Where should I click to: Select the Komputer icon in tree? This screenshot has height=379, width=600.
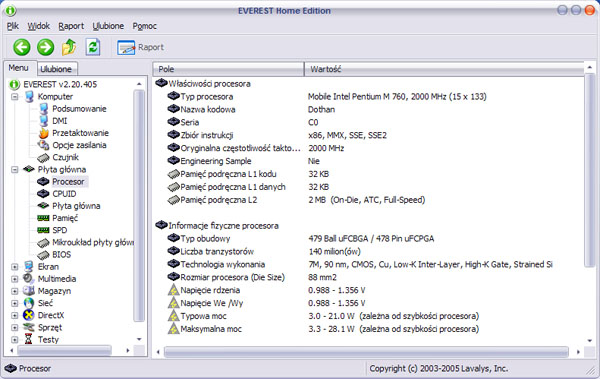tap(29, 96)
